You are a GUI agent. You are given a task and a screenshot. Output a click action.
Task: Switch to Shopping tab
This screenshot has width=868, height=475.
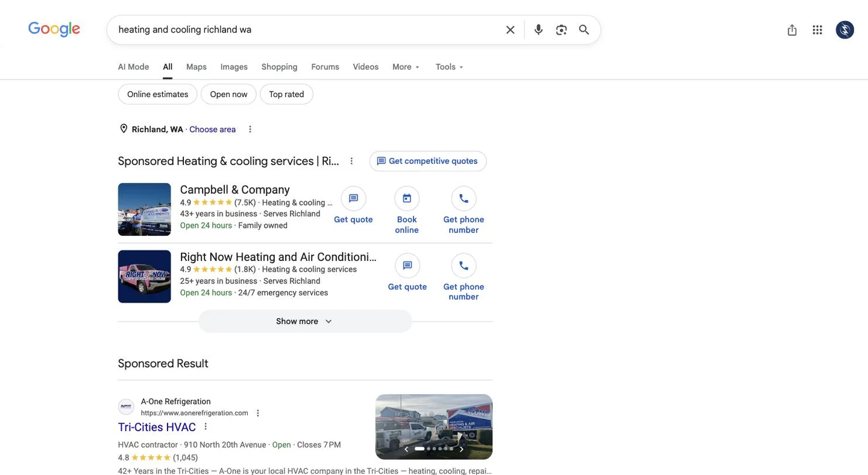point(279,67)
